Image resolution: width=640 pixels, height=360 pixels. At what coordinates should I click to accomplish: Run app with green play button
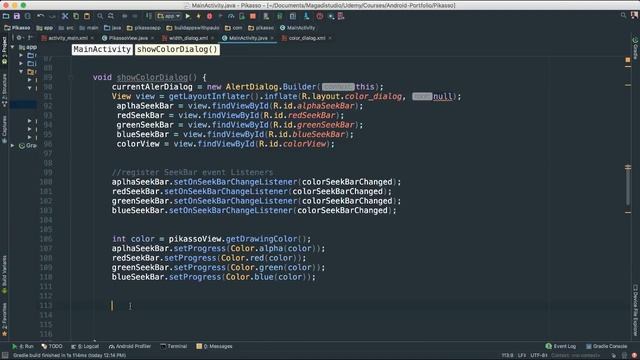(188, 16)
